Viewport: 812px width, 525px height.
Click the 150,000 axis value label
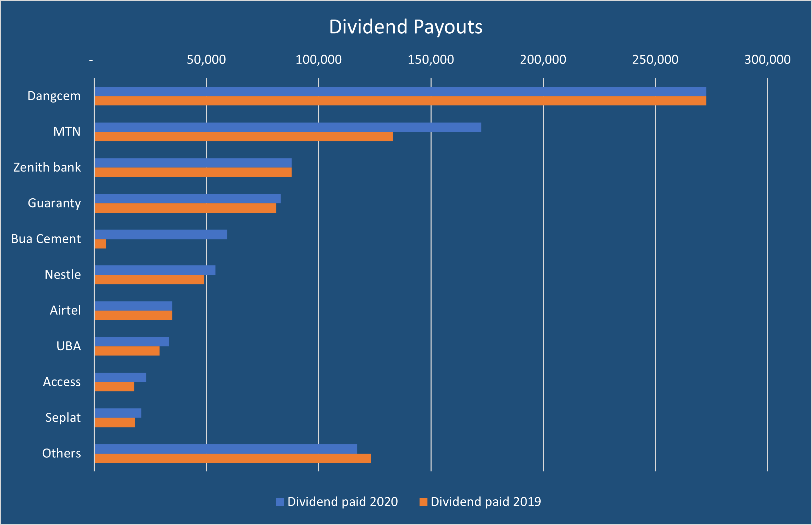431,60
